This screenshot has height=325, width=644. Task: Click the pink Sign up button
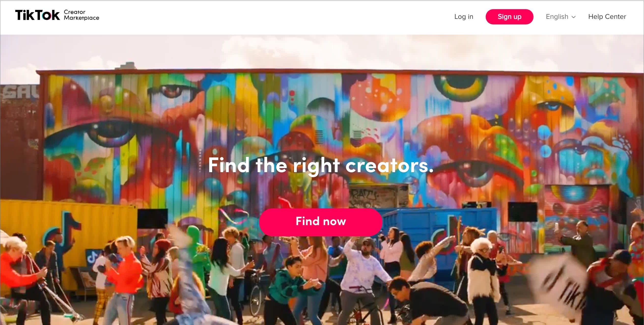(x=509, y=17)
